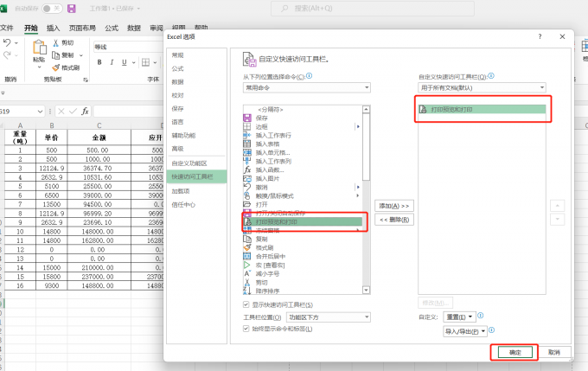The height and width of the screenshot is (371, 588).
Task: Click the fx insert function icon in formula bar
Action: click(x=85, y=111)
